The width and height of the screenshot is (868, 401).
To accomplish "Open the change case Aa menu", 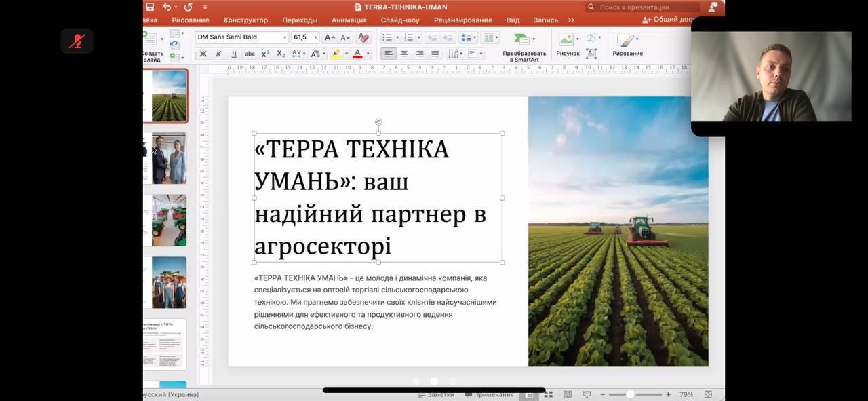I will [x=317, y=54].
